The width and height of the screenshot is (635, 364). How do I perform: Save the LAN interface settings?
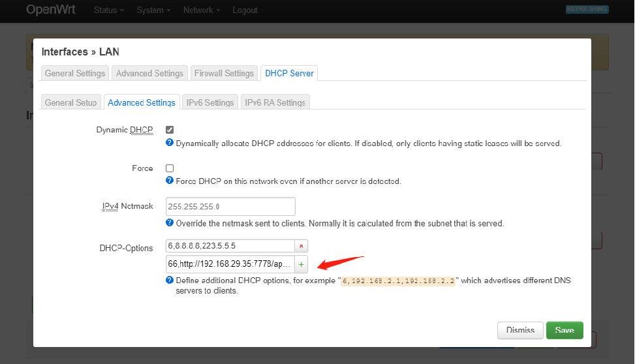(x=565, y=330)
